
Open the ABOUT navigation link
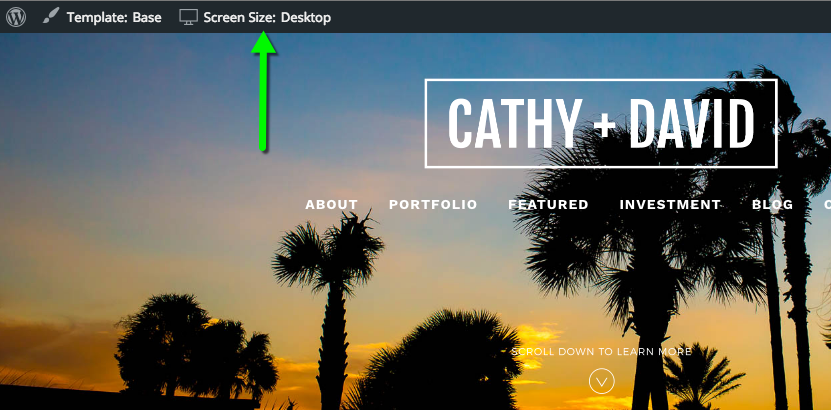[x=332, y=204]
